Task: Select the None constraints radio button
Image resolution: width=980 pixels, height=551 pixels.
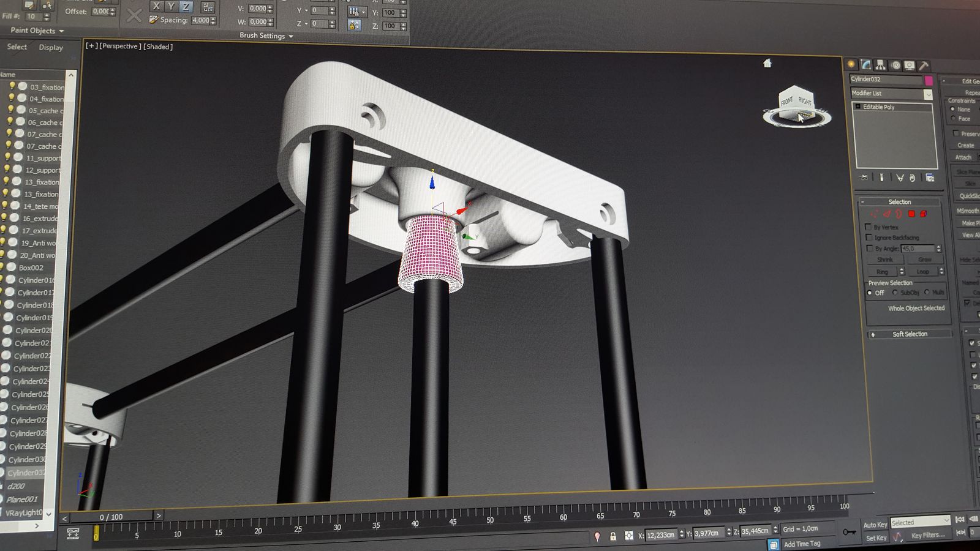Action: click(x=952, y=109)
